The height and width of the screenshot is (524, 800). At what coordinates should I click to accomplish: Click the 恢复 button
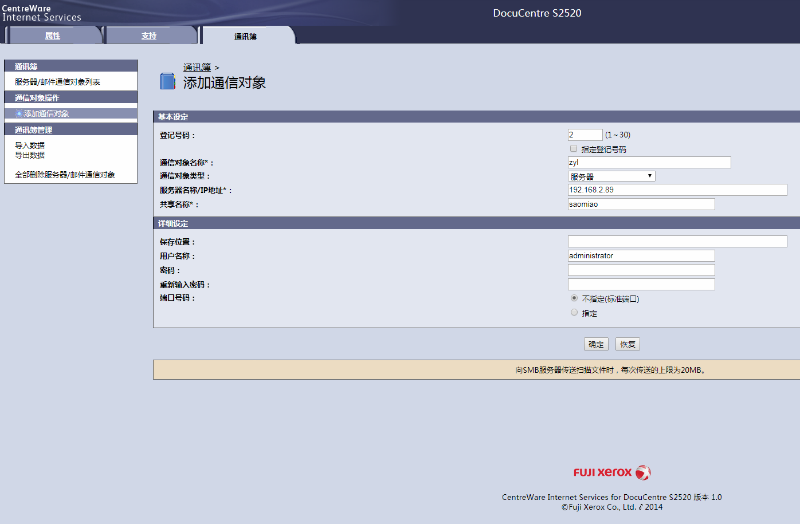(x=627, y=344)
